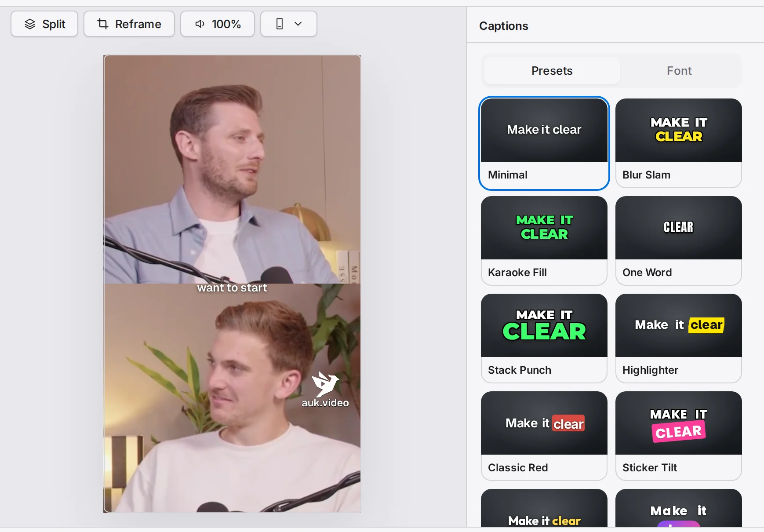Switch to the Font tab
The height and width of the screenshot is (532, 764).
pyautogui.click(x=679, y=71)
